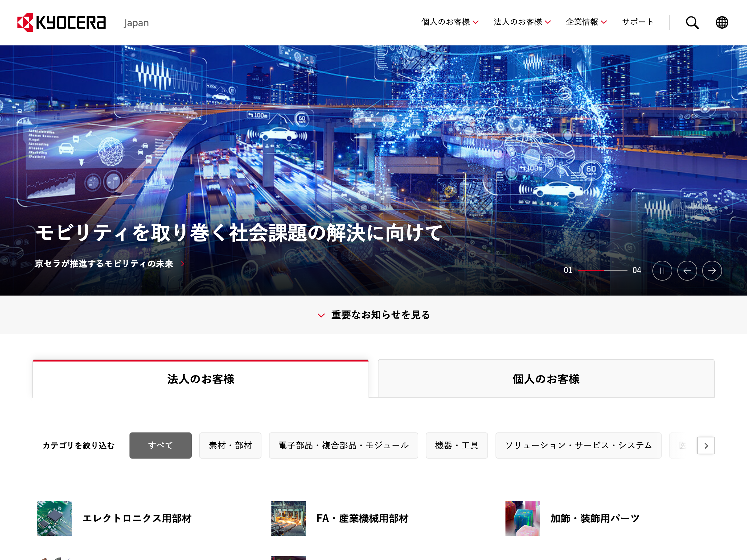Click the hero headline モビリティを取り巻く社会課題

click(x=239, y=233)
